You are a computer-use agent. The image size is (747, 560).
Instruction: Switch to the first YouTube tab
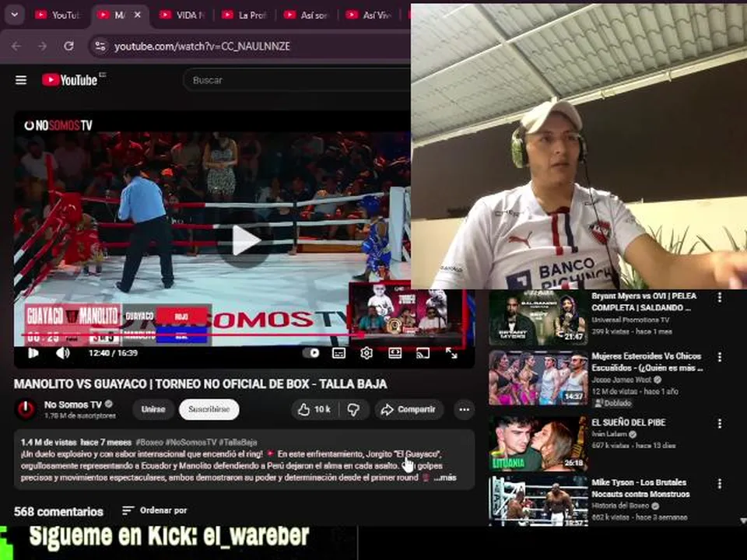(x=58, y=16)
